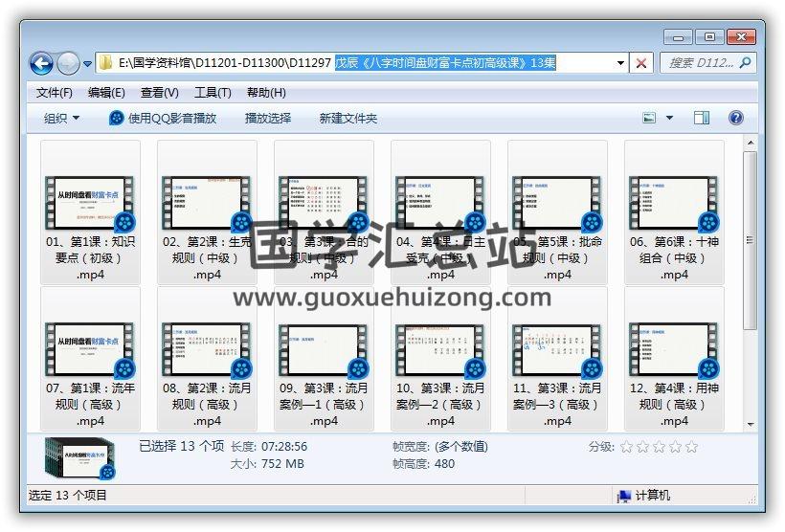Click the magnifier search icon

(x=746, y=62)
